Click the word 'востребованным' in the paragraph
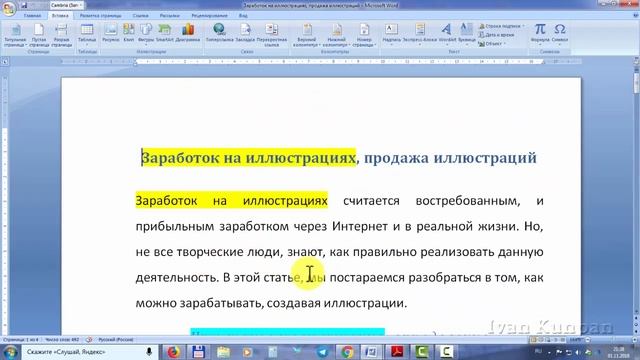The image size is (640, 360). (x=468, y=201)
